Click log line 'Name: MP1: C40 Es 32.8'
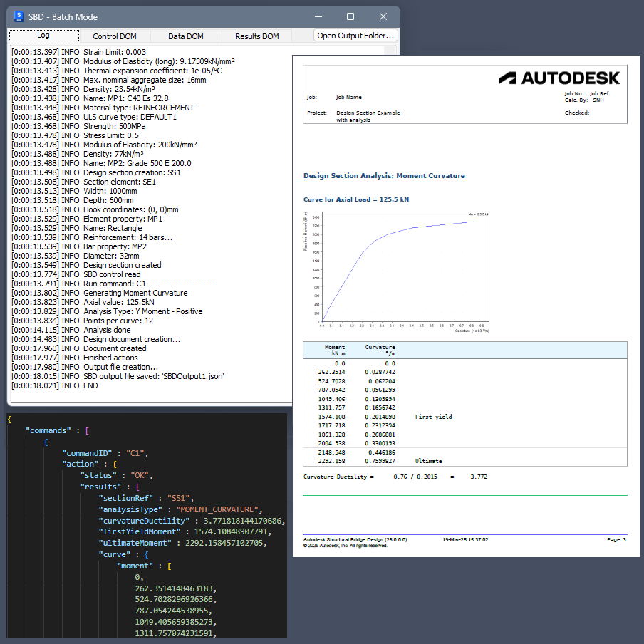 [x=90, y=98]
